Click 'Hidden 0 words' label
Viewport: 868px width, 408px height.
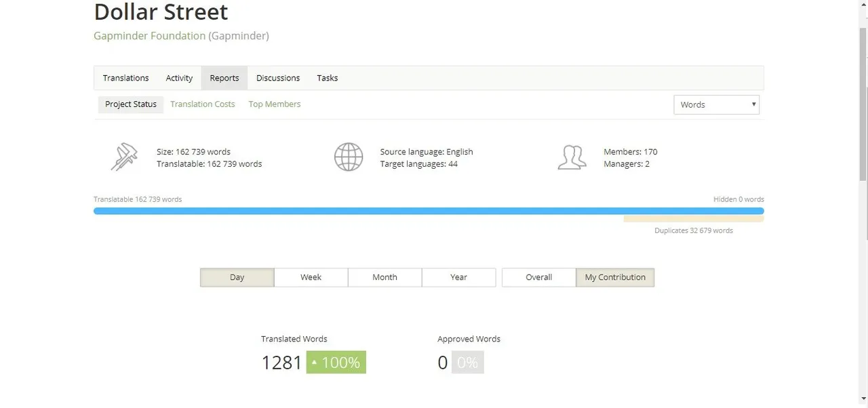(738, 199)
